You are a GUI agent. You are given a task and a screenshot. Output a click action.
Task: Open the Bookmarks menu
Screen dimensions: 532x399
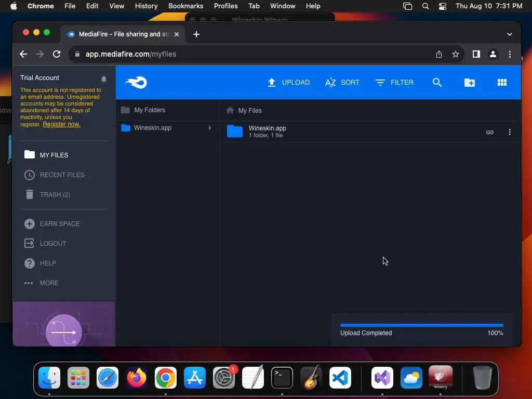[185, 6]
